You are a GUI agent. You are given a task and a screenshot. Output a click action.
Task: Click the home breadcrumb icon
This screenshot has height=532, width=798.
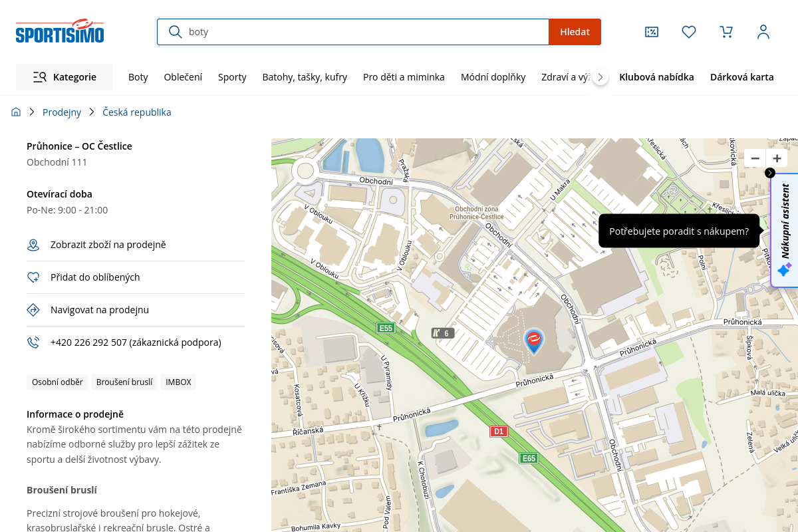tap(16, 112)
